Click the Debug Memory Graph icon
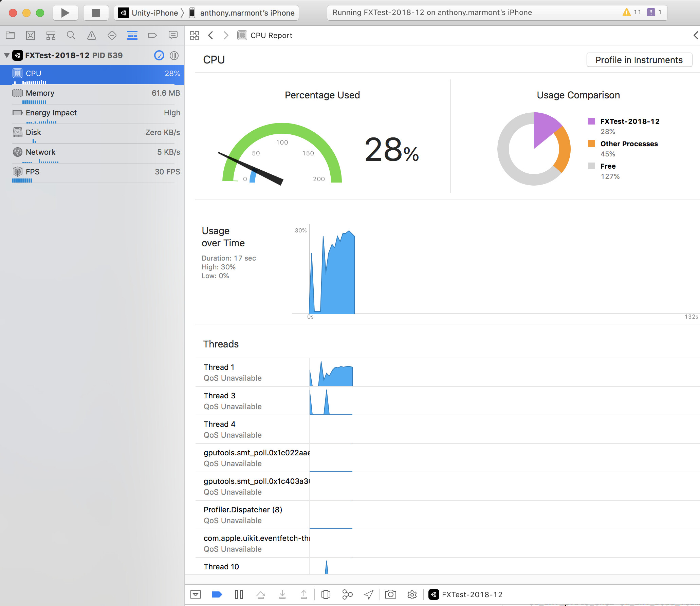700x606 pixels. [347, 594]
